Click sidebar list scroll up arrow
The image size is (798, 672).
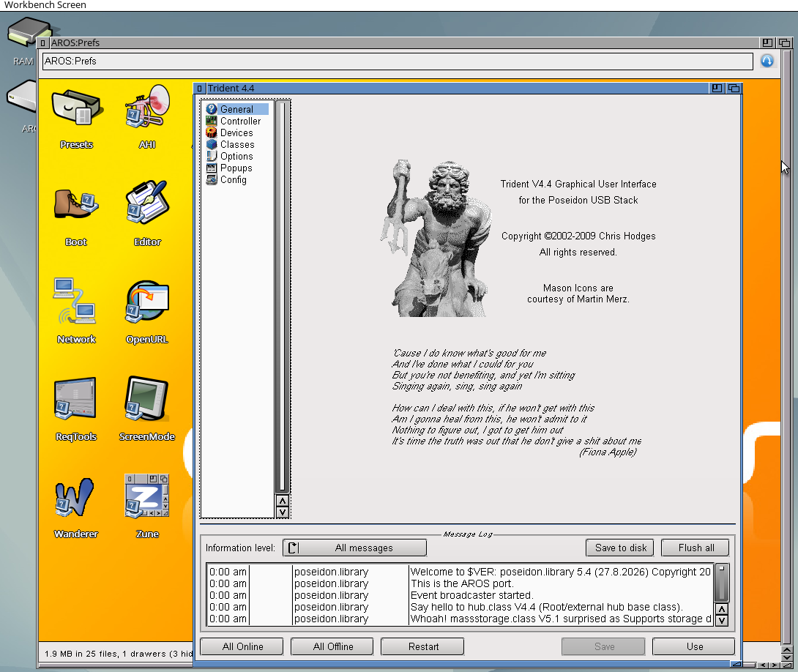pyautogui.click(x=283, y=501)
